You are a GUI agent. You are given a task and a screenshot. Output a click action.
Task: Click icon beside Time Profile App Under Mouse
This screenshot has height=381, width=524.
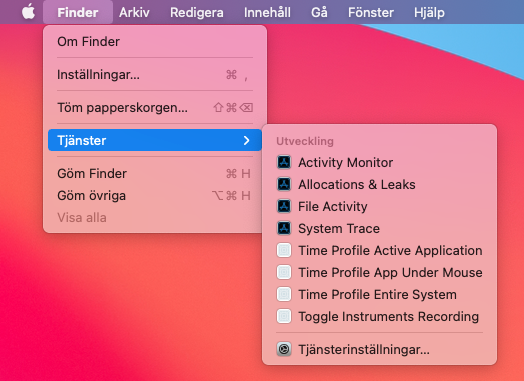(x=284, y=273)
